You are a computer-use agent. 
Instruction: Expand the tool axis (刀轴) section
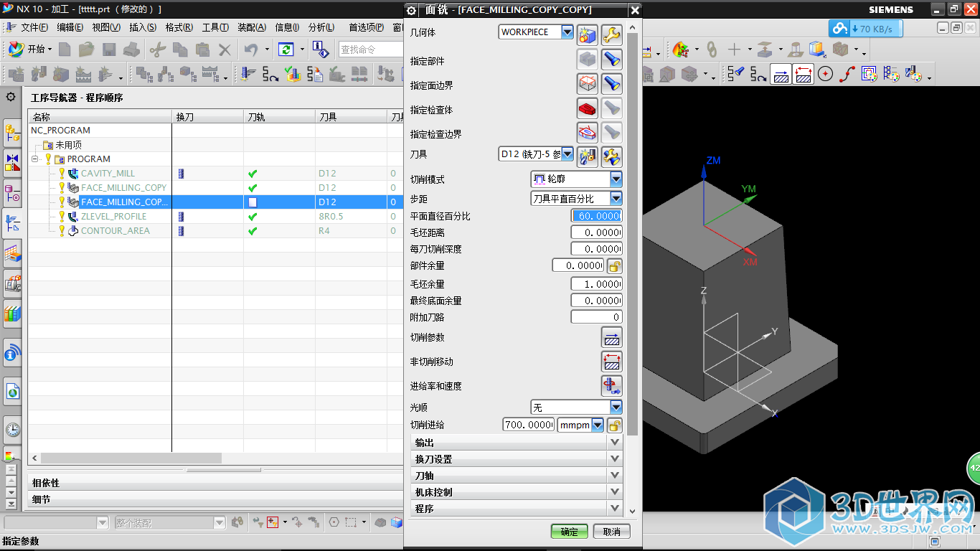(x=517, y=475)
